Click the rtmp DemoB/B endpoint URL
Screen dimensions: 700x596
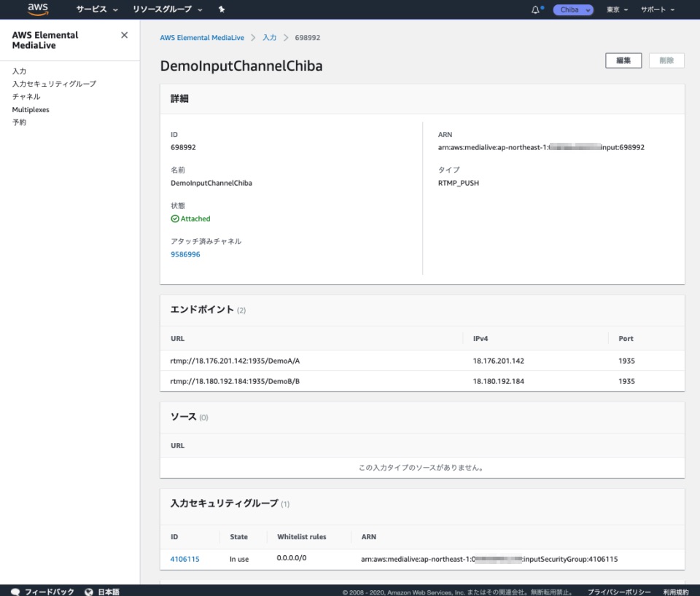coord(235,381)
